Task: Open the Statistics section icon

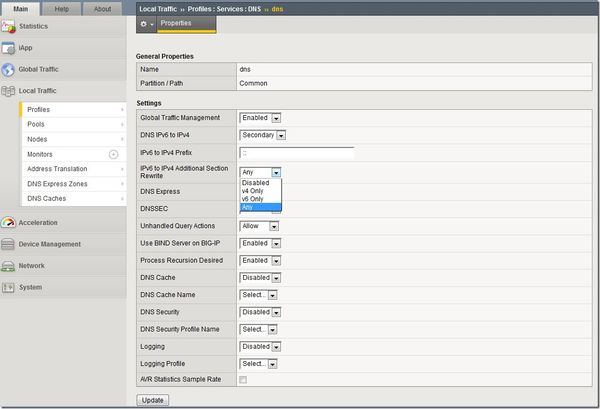Action: point(9,25)
